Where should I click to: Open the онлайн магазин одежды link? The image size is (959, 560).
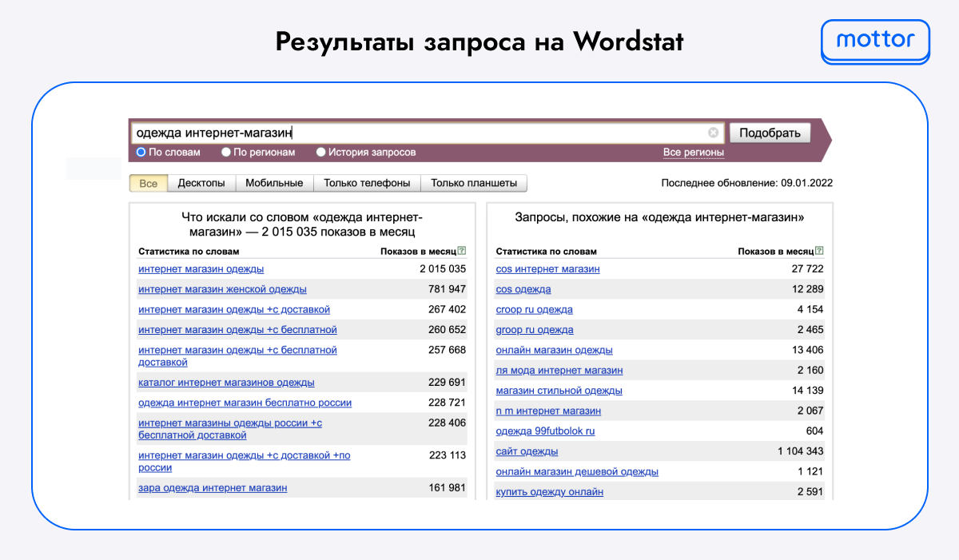pos(554,350)
